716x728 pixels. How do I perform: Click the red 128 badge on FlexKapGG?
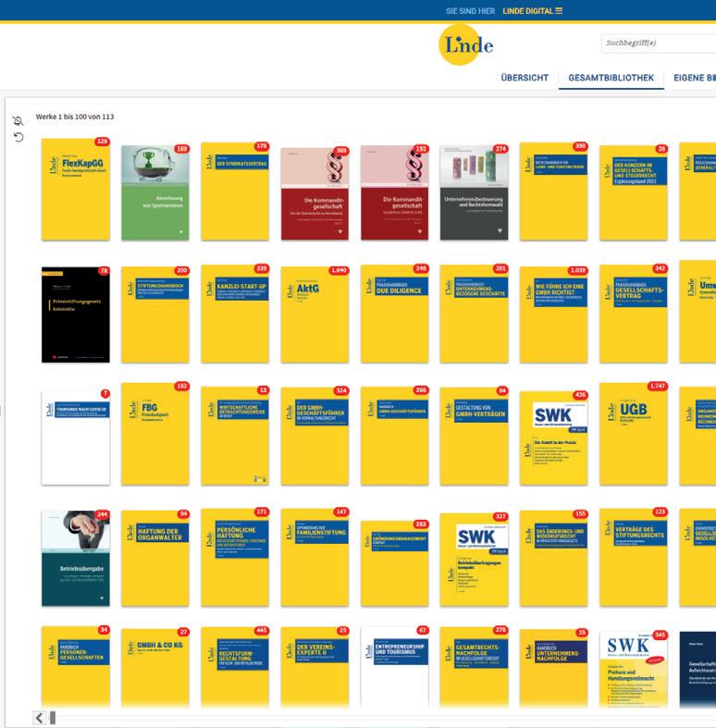(102, 142)
